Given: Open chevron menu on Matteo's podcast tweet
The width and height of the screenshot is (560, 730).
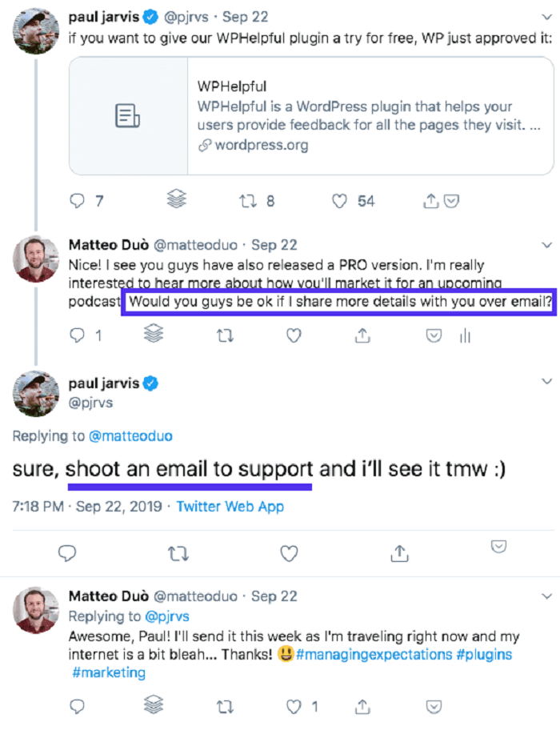Looking at the screenshot, I should [547, 245].
